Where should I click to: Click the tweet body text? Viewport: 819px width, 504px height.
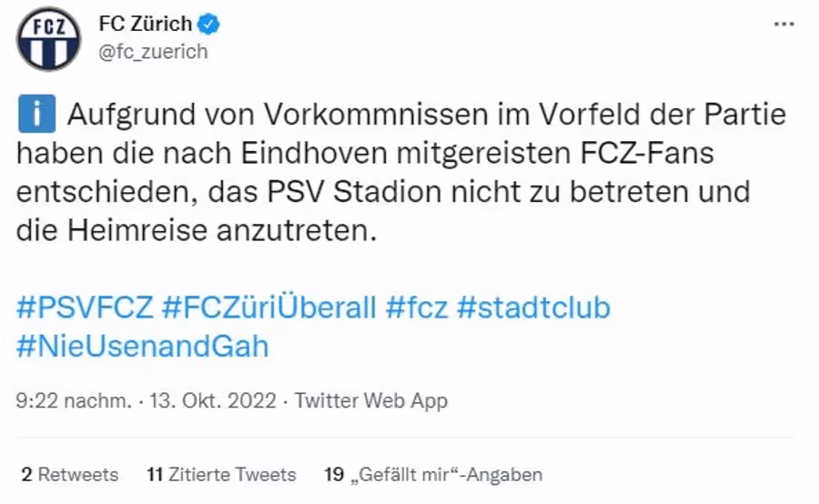[x=401, y=172]
